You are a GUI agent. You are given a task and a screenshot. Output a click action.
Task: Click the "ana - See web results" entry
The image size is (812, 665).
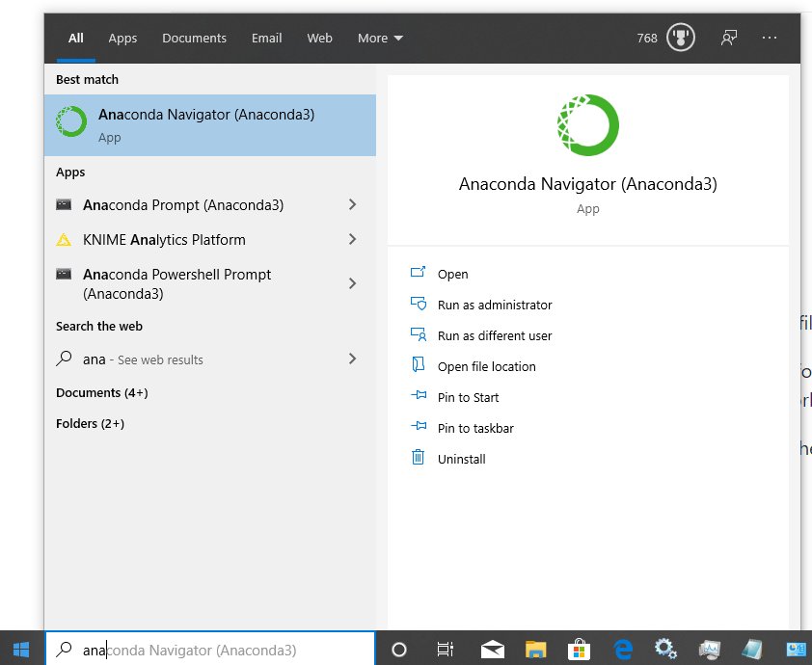pyautogui.click(x=210, y=359)
